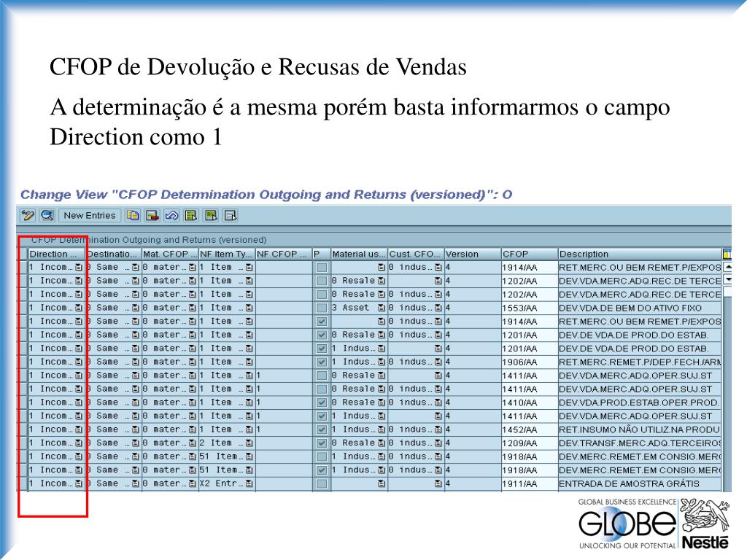The height and width of the screenshot is (560, 747).
Task: Click 'DEV.VDA.DE BEM DO ATIVO FIXO' description
Action: tap(640, 308)
